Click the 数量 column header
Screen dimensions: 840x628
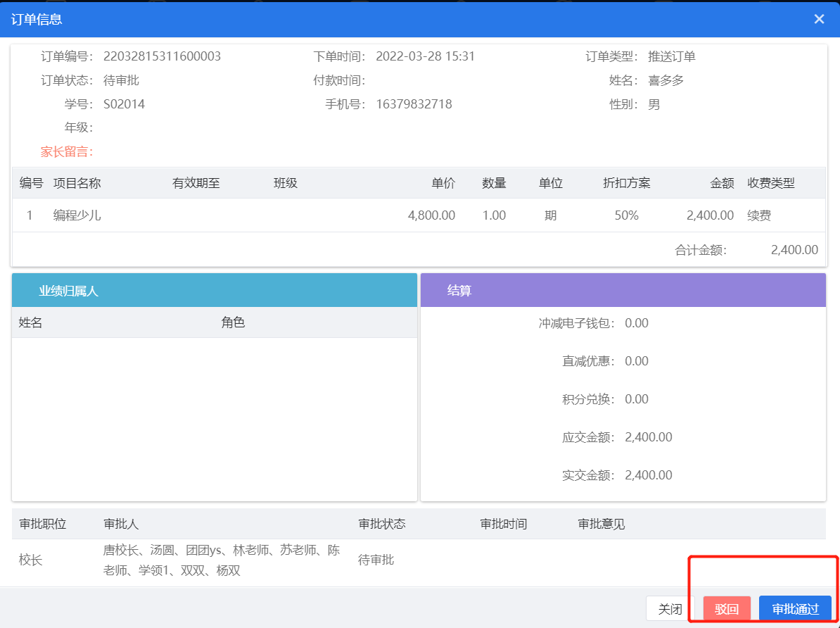[x=494, y=184]
